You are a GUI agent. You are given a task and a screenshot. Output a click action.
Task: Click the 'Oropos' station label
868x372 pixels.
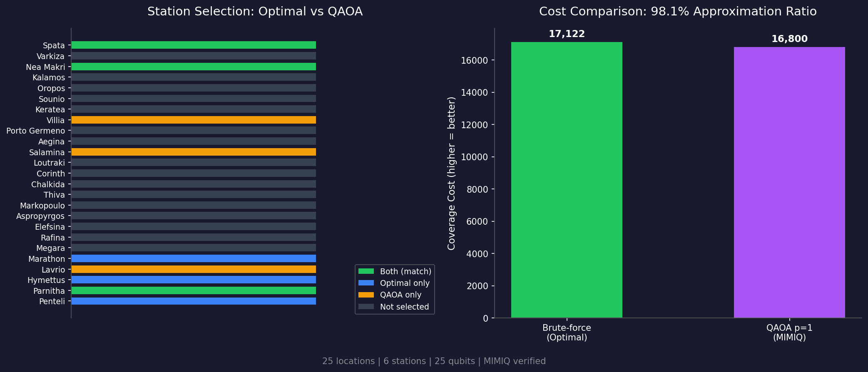coord(51,89)
